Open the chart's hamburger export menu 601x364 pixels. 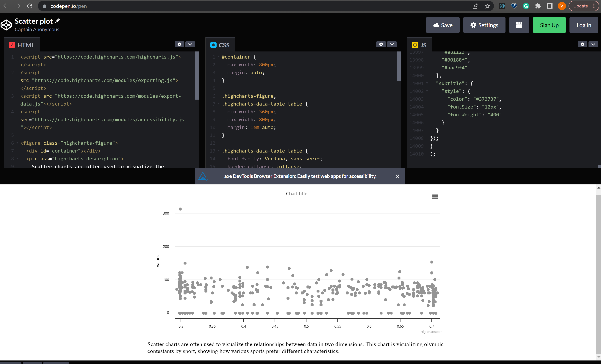435,197
